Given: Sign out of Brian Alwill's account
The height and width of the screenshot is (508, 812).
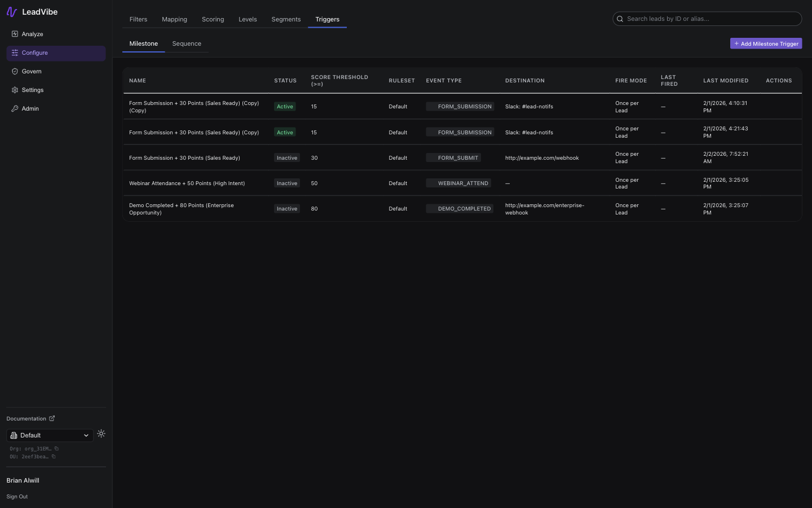Looking at the screenshot, I should point(17,496).
